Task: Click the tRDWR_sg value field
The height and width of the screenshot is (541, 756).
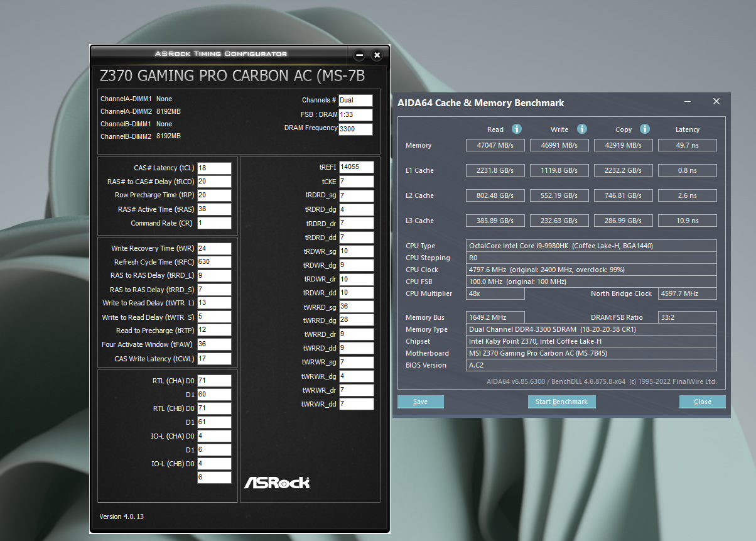Action: (356, 251)
